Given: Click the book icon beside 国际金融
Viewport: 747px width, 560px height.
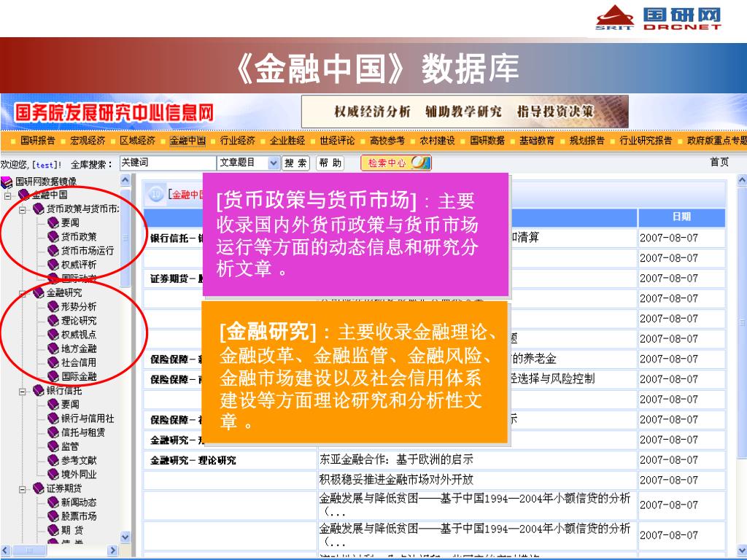Looking at the screenshot, I should (x=53, y=376).
